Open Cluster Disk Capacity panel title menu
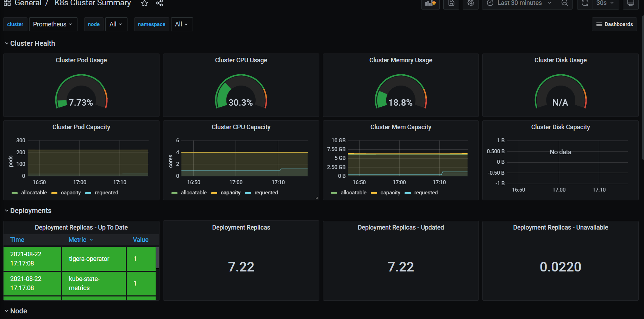This screenshot has width=644, height=319. click(x=561, y=127)
